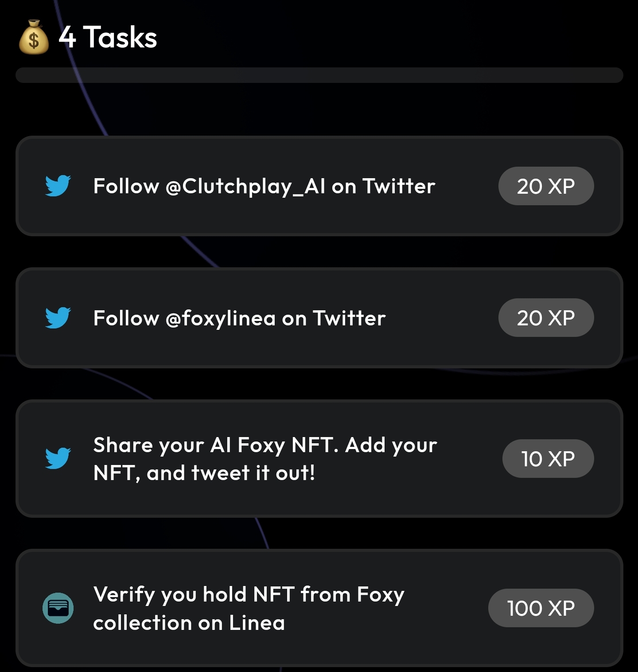Click the money bag icon beside 4 Tasks
Image resolution: width=638 pixels, height=672 pixels.
coord(34,37)
